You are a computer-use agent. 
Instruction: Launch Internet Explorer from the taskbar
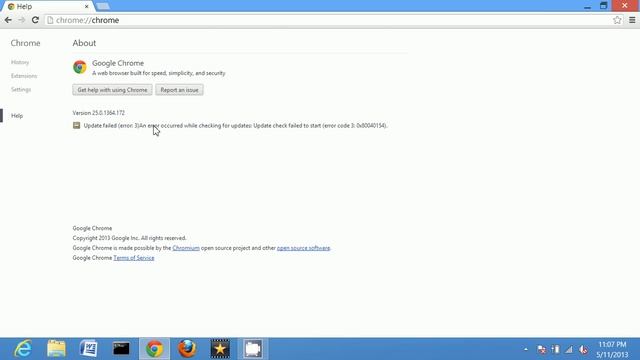(x=23, y=349)
